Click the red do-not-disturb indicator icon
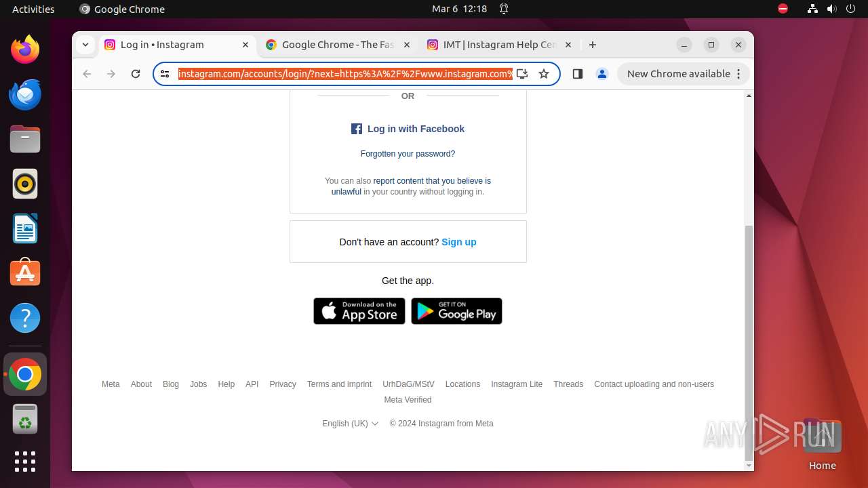868x488 pixels. point(783,9)
